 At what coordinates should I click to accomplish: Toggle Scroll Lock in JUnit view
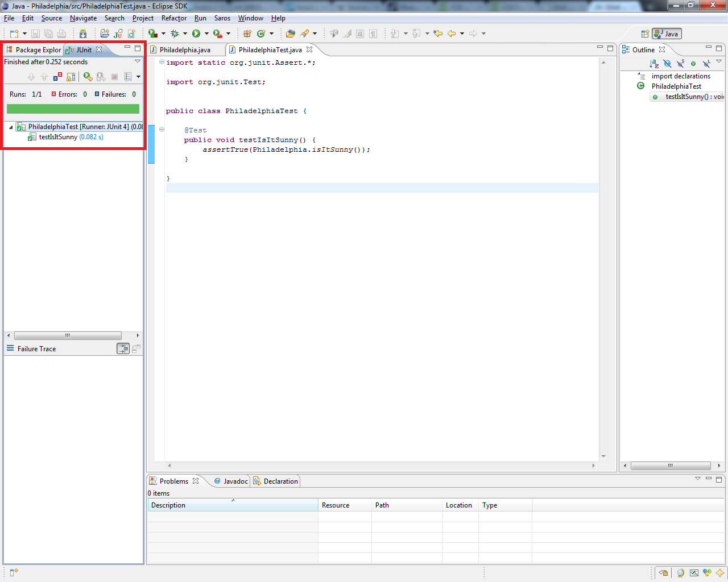click(71, 77)
